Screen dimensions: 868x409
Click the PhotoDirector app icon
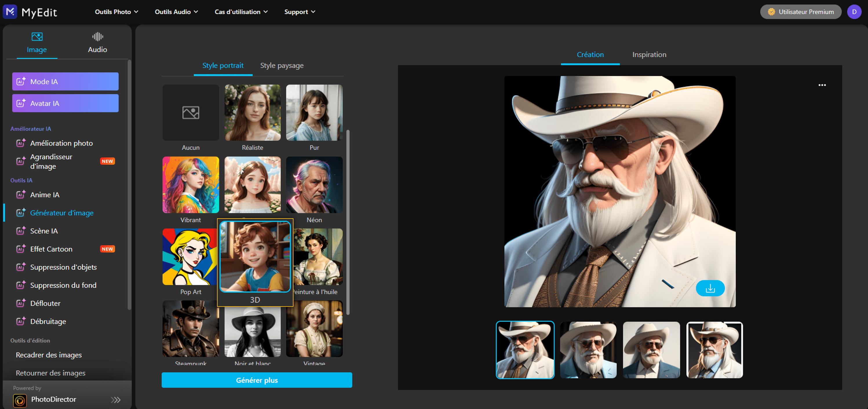[20, 400]
